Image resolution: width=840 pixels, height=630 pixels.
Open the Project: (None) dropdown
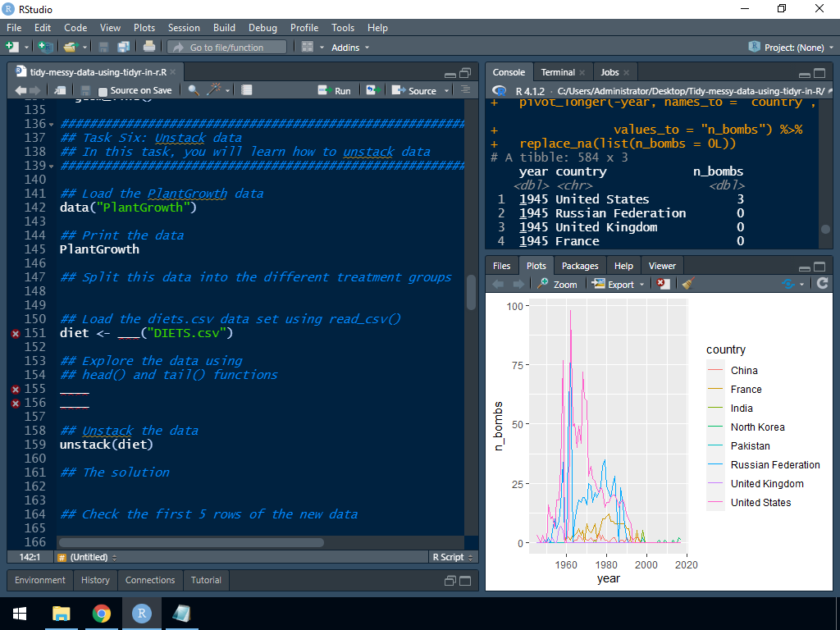(x=792, y=48)
